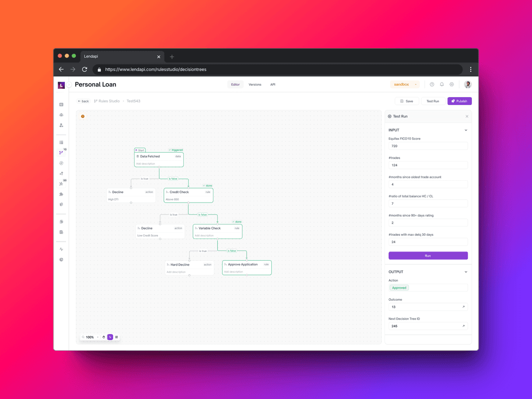The width and height of the screenshot is (532, 399).
Task: Edit months since oldest trade account field
Action: pyautogui.click(x=428, y=184)
